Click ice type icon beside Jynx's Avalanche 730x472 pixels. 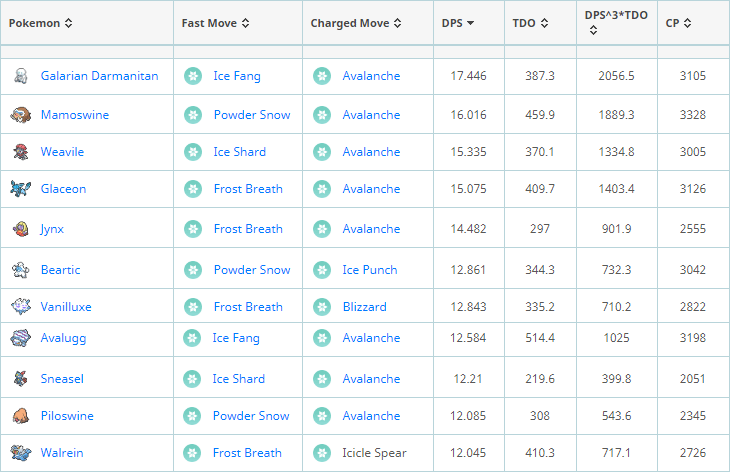pyautogui.click(x=322, y=229)
